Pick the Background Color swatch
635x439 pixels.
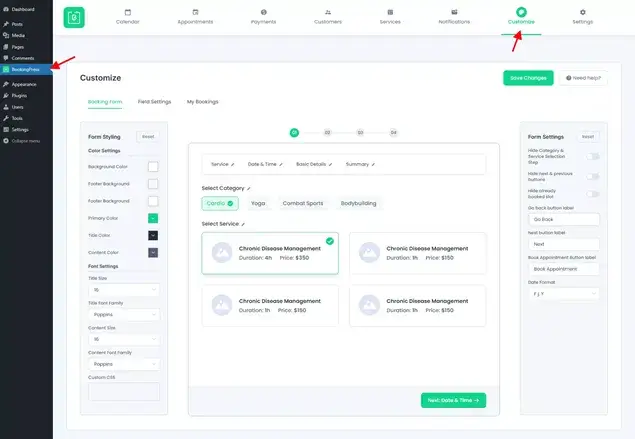(x=153, y=166)
